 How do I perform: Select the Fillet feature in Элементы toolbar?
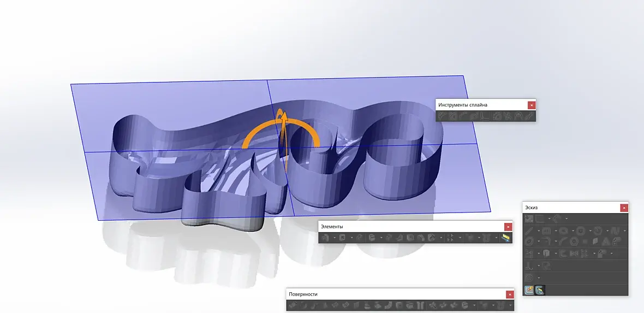pos(372,238)
